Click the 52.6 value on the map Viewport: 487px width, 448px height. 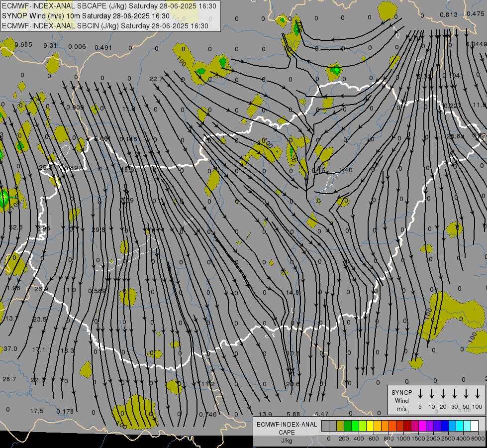click(x=16, y=227)
